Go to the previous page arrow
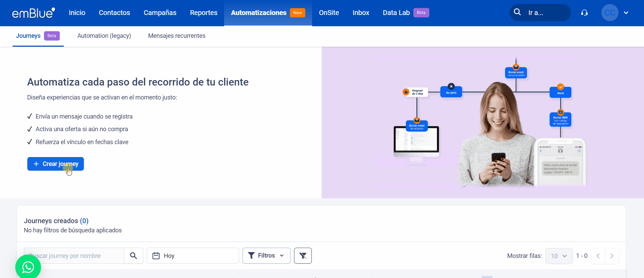The width and height of the screenshot is (644, 278). (598, 256)
